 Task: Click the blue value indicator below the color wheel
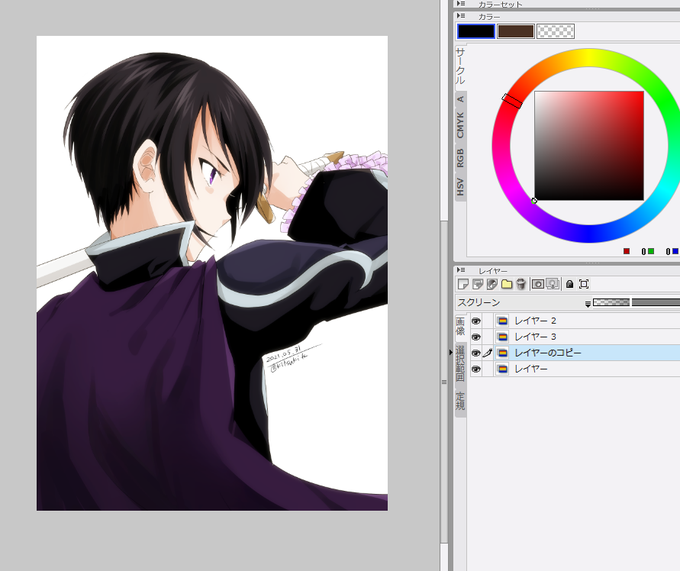click(675, 251)
